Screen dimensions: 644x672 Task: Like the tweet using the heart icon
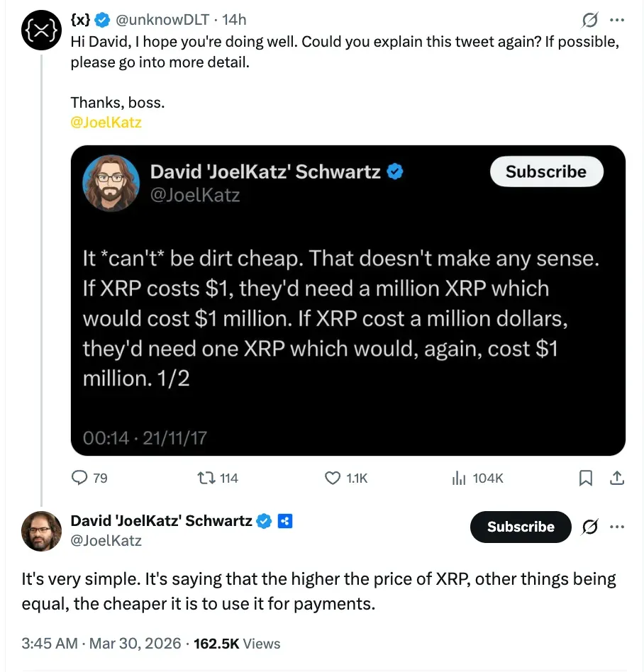tap(332, 478)
